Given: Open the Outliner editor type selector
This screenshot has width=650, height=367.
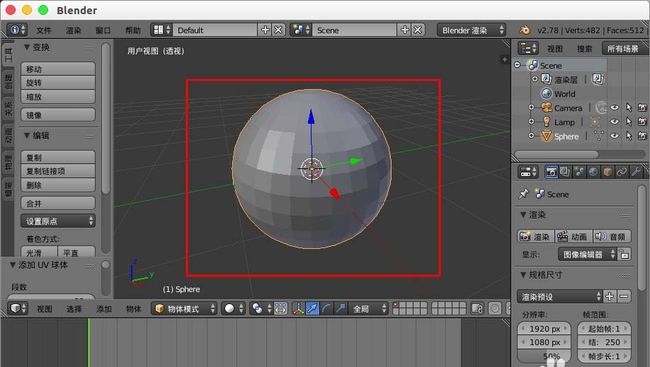Looking at the screenshot, I should [528, 49].
